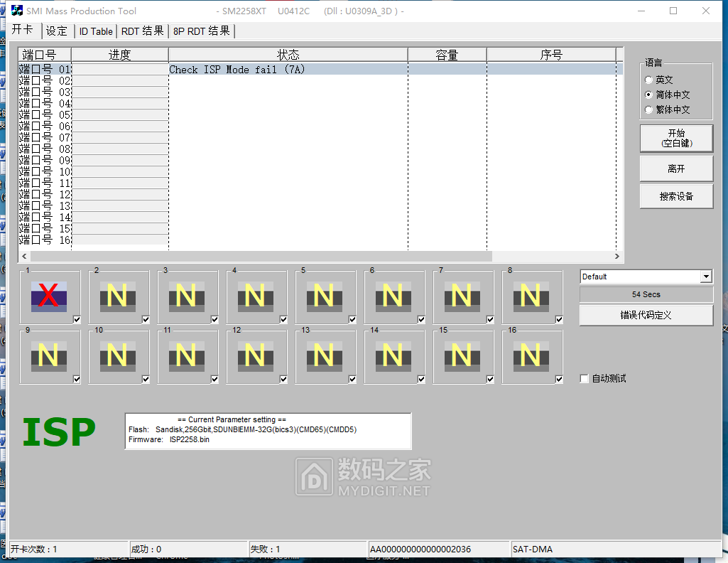Click the N status icon for port 5
Image resolution: width=728 pixels, height=563 pixels.
[324, 296]
